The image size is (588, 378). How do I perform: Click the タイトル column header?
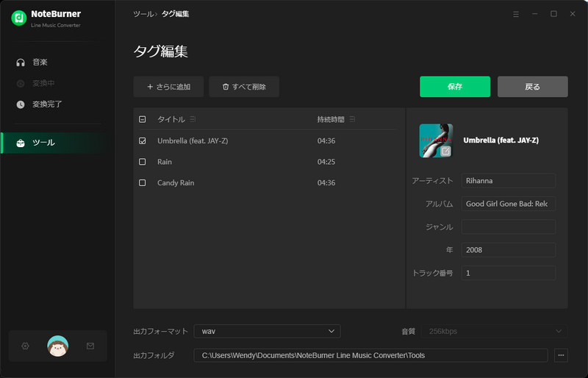pyautogui.click(x=171, y=119)
